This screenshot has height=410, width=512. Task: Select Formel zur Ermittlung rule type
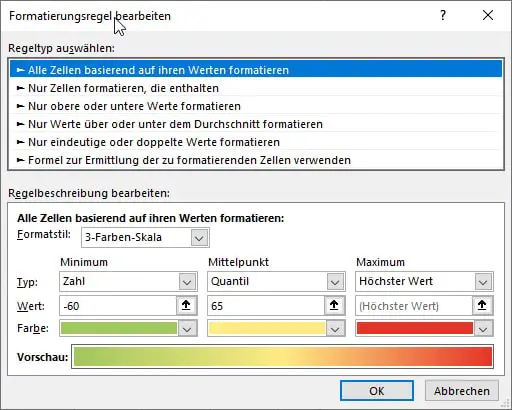tap(256, 160)
